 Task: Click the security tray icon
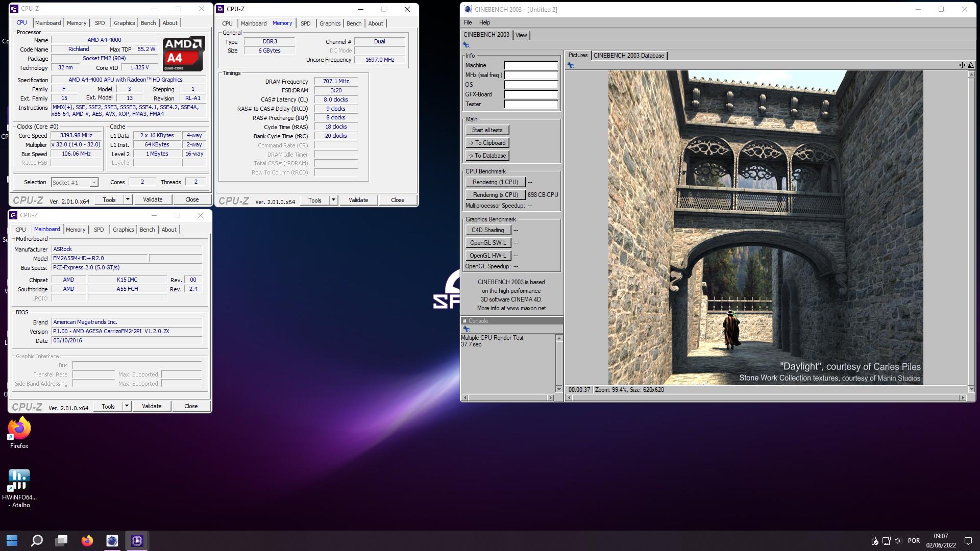click(x=874, y=541)
